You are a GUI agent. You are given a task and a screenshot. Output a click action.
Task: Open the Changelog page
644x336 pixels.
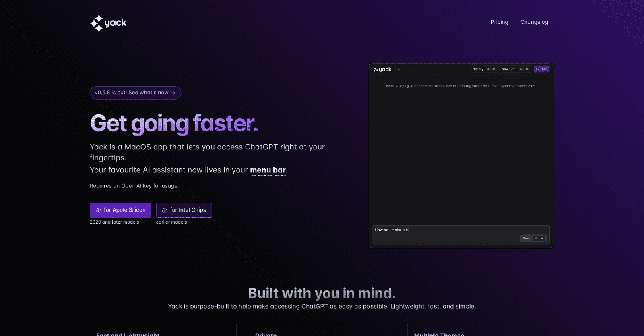(534, 22)
